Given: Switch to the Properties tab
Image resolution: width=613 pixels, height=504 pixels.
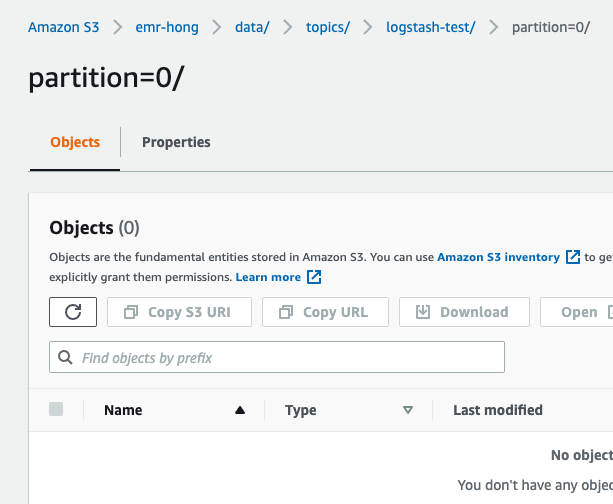Looking at the screenshot, I should (x=176, y=142).
